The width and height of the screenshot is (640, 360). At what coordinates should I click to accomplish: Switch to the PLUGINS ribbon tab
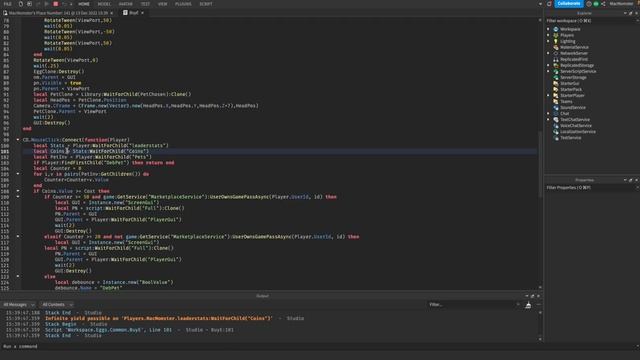click(183, 4)
